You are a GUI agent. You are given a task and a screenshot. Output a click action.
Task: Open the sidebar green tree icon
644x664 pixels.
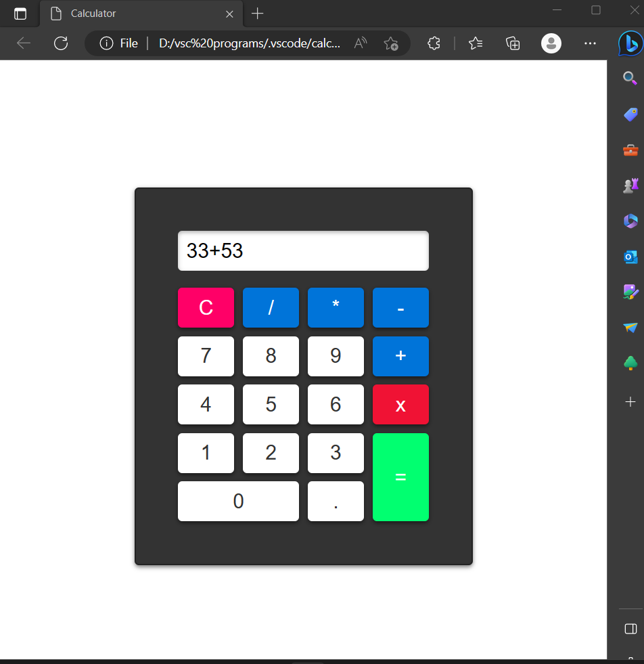coord(630,363)
